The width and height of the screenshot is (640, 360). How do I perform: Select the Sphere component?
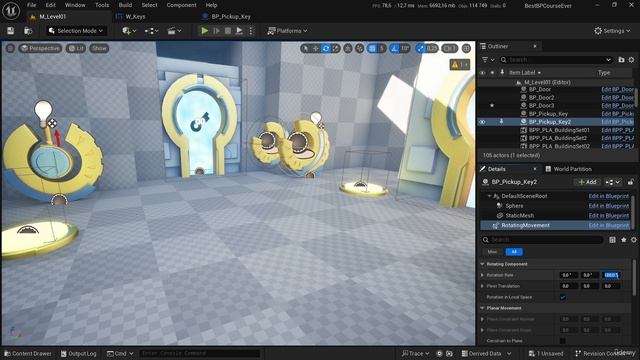(514, 206)
